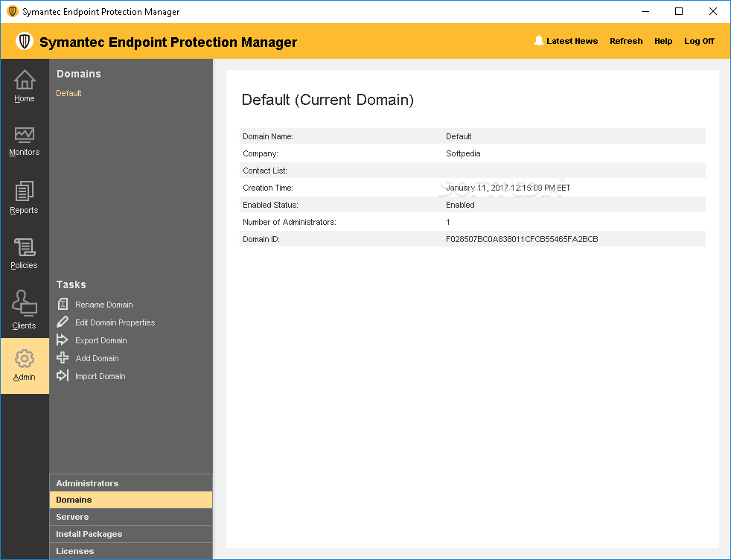Click the 'Domains' panel heading
This screenshot has height=560, width=731.
coord(78,74)
